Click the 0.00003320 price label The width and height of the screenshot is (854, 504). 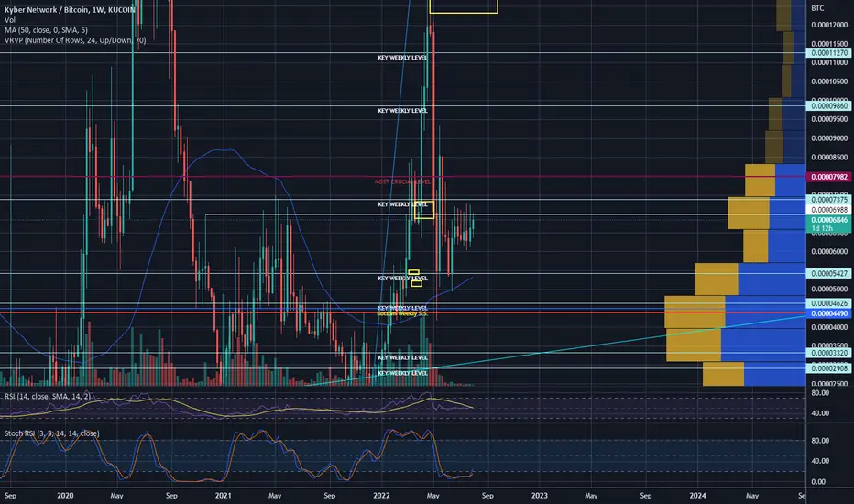[x=828, y=353]
